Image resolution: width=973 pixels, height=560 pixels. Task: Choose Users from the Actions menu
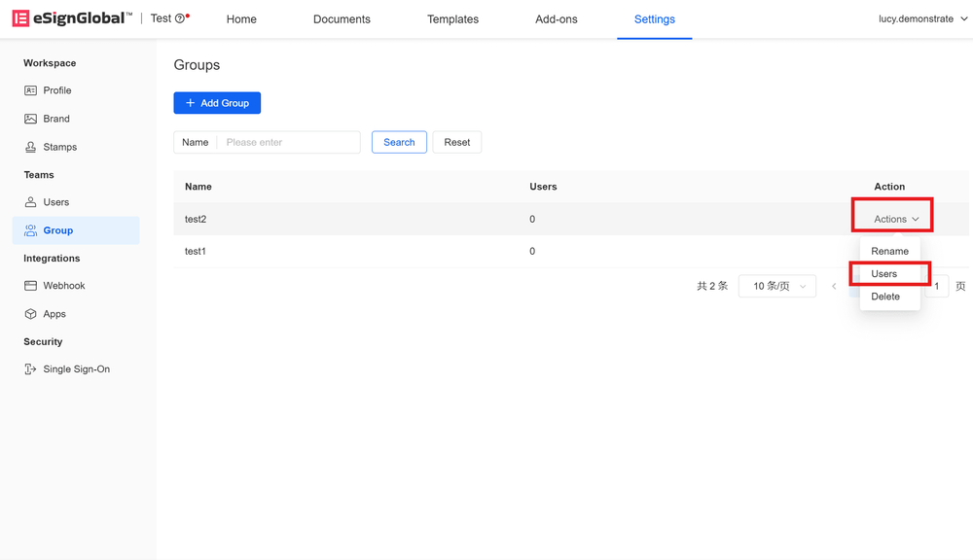pyautogui.click(x=883, y=273)
